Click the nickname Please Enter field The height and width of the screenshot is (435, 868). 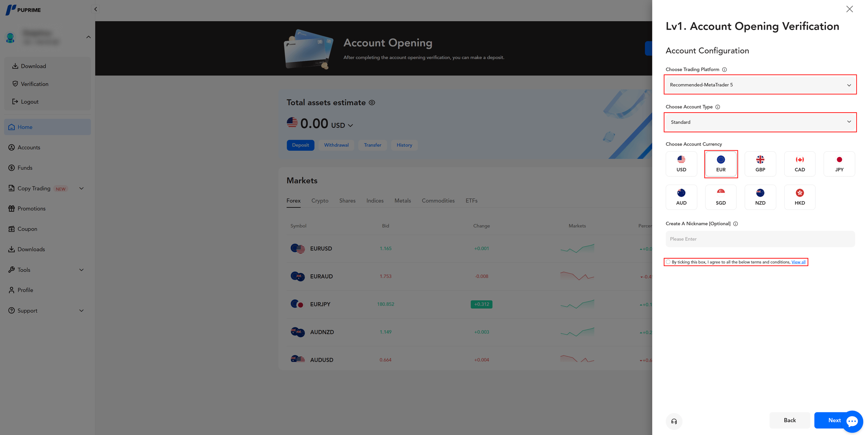[760, 239]
